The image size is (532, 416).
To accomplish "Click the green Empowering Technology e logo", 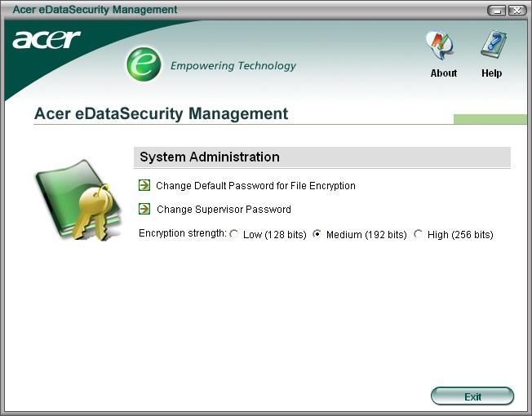I will 144,64.
